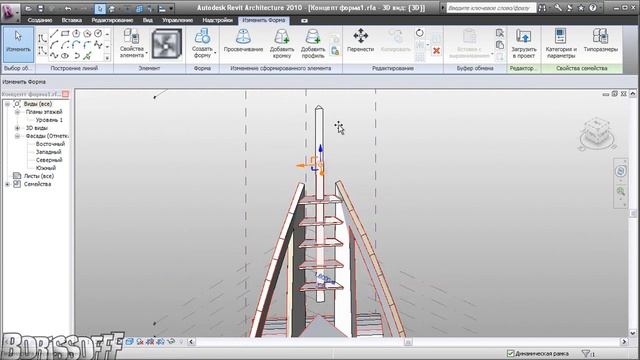Toggle ribbon minimize button beside tabs
Viewport: 640px width, 360px height.
304,20
